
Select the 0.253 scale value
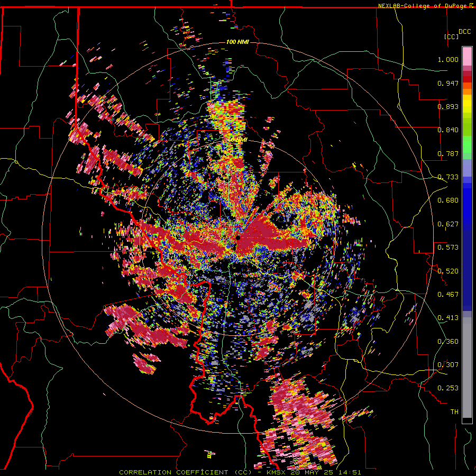coord(448,388)
